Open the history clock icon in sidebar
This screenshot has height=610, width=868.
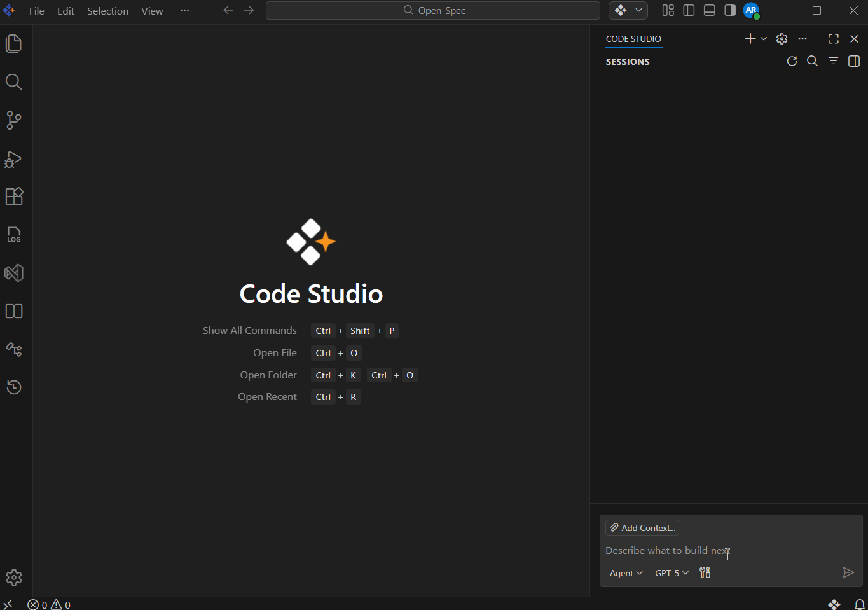14,387
